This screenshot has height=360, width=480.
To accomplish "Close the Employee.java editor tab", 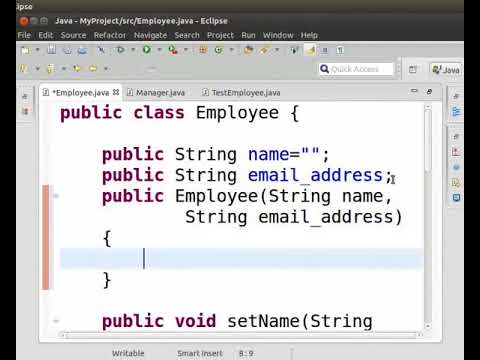I will pos(116,92).
